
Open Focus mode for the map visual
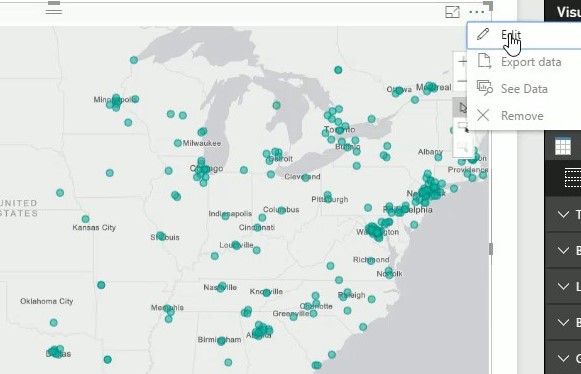pyautogui.click(x=452, y=12)
